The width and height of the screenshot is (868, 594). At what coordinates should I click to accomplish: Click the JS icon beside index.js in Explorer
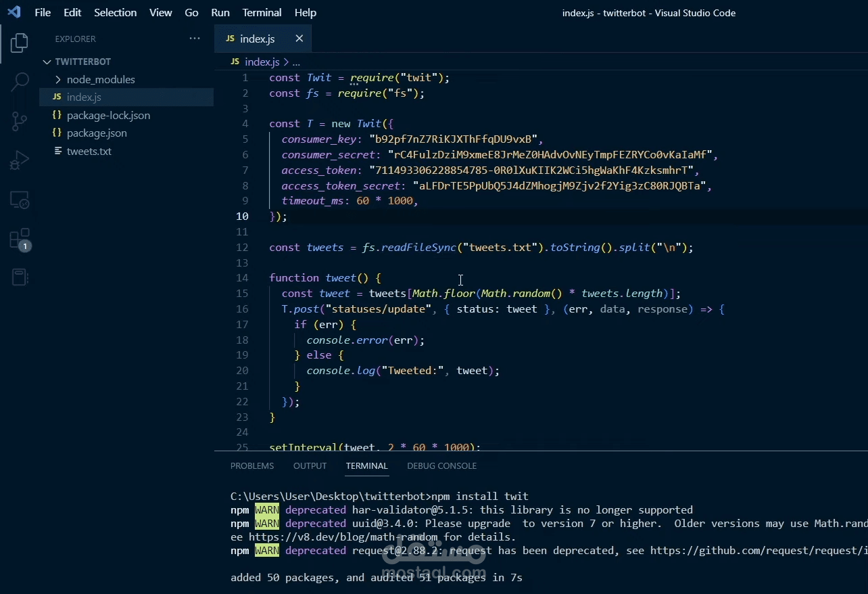(x=57, y=97)
